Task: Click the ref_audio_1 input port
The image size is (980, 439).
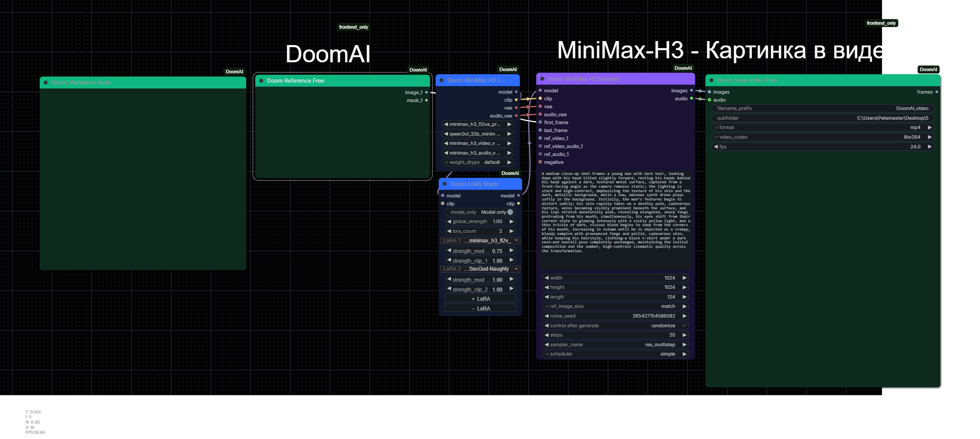Action: point(540,154)
